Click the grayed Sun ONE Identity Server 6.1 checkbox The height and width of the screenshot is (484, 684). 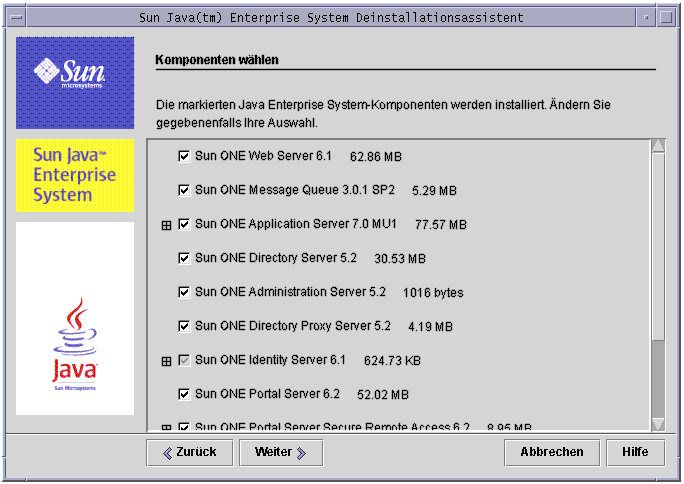[x=184, y=360]
